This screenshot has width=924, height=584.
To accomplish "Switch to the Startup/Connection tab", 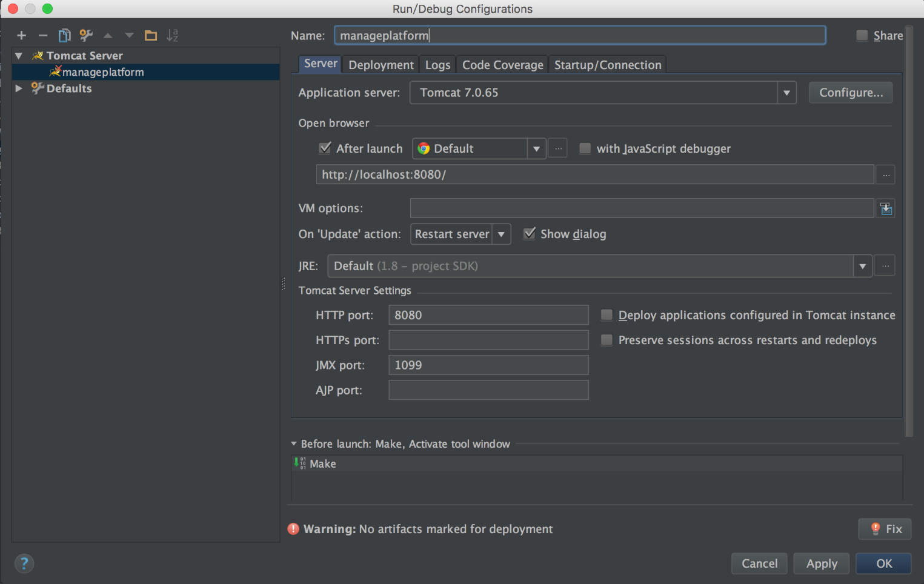I will pyautogui.click(x=608, y=65).
